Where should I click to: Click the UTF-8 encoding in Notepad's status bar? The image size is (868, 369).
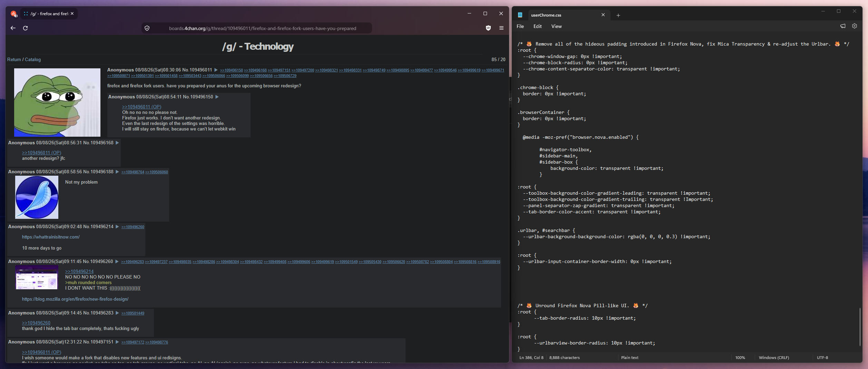822,358
